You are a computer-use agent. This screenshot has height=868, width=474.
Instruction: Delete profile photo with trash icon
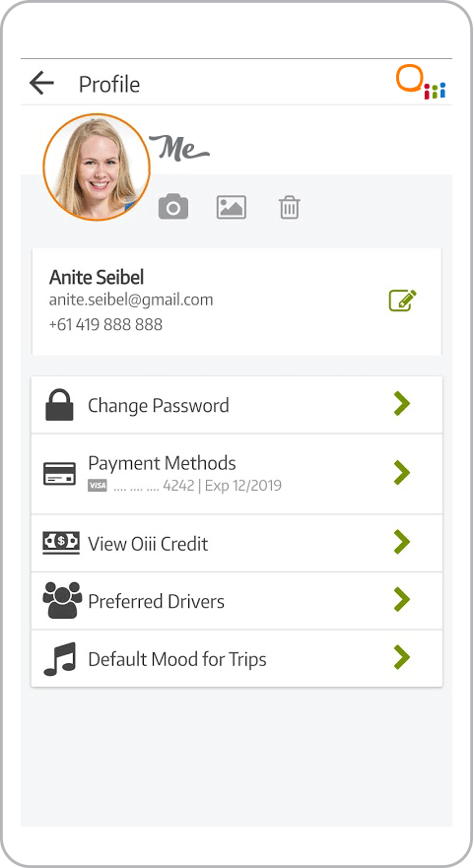coord(289,208)
